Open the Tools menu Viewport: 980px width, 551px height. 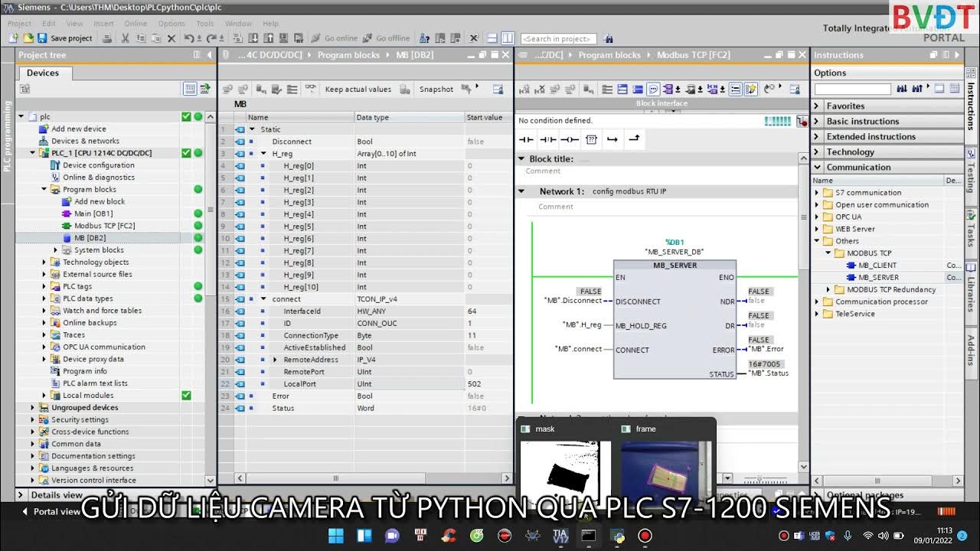204,24
